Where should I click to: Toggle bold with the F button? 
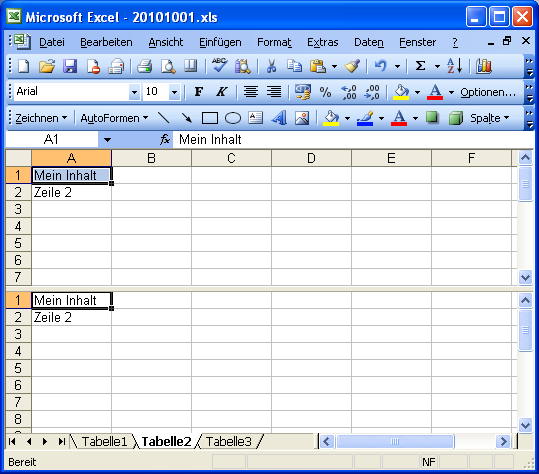pos(199,92)
